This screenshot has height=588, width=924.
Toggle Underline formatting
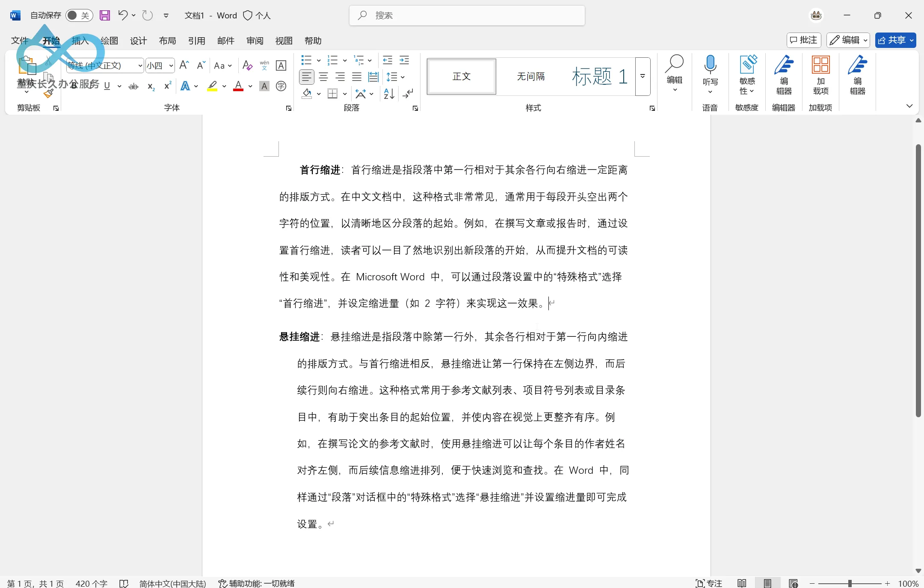[x=107, y=86]
